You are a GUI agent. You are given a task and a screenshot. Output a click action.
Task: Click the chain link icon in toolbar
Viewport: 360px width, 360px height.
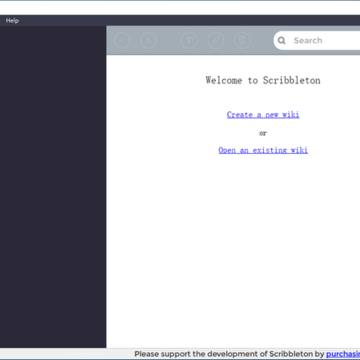(x=216, y=41)
